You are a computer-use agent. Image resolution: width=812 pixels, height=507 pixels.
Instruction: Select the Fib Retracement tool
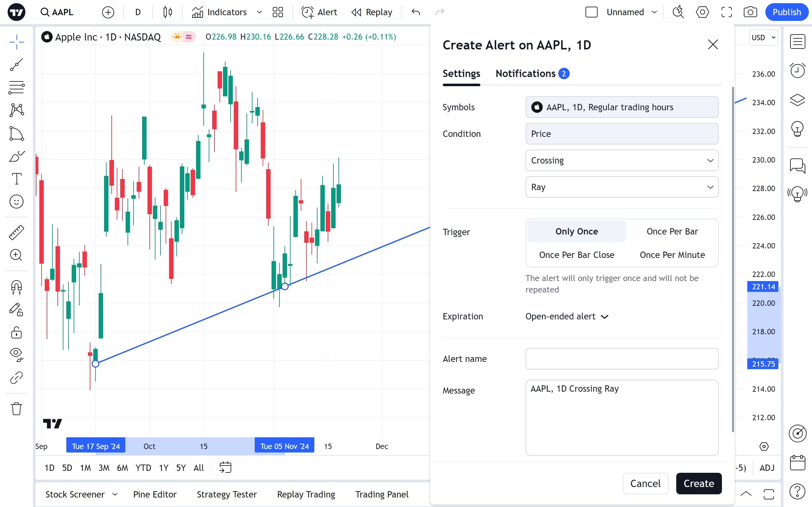pyautogui.click(x=16, y=87)
